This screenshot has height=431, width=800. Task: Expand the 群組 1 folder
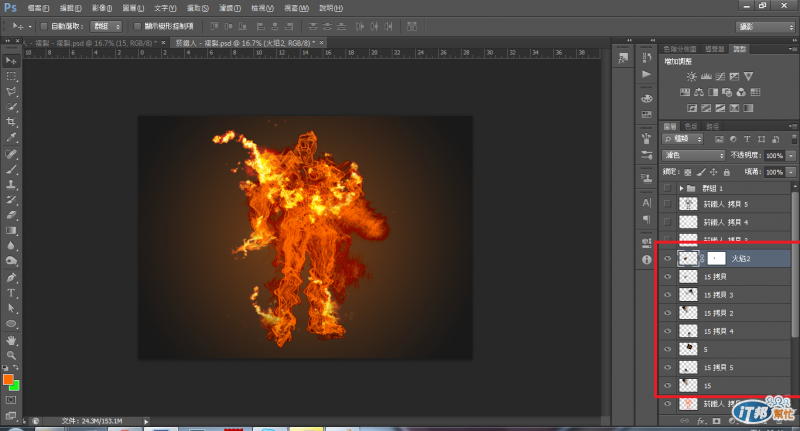(681, 189)
